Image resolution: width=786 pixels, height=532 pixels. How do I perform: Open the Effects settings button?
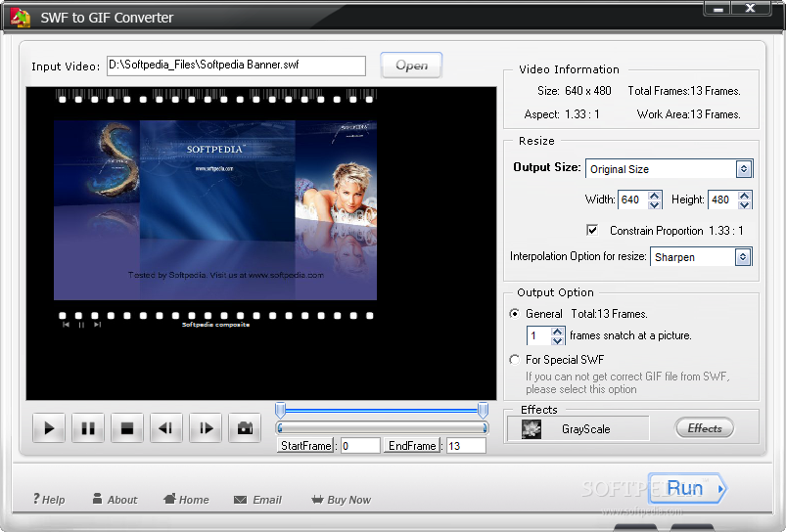click(705, 428)
